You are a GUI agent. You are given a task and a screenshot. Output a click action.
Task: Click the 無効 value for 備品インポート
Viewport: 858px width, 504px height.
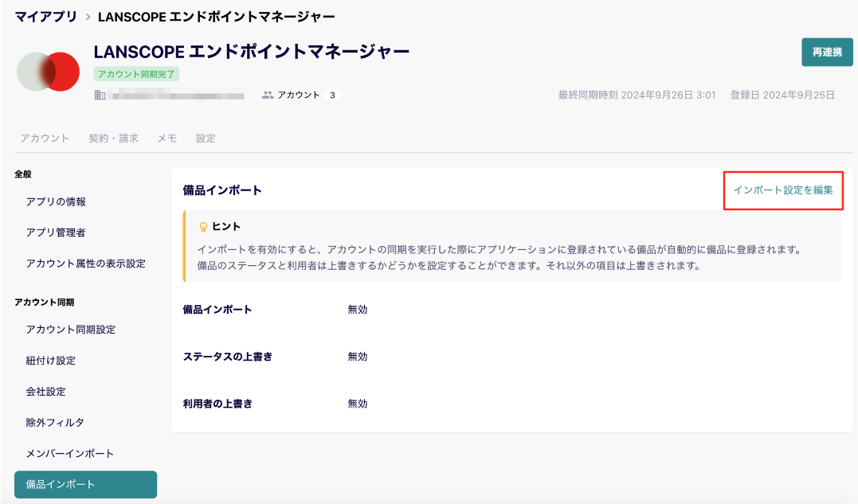[x=358, y=310]
